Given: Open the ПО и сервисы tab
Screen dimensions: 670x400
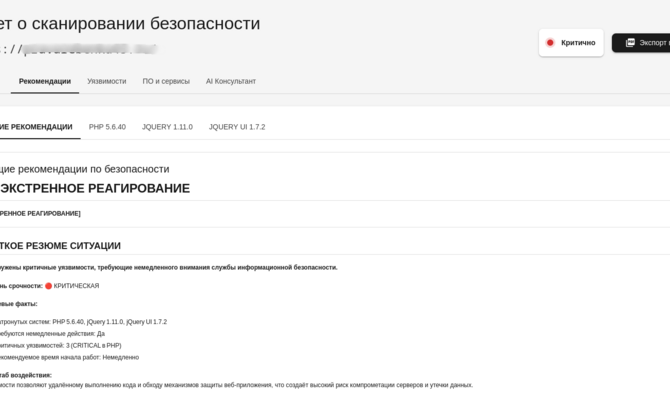Looking at the screenshot, I should click(166, 81).
